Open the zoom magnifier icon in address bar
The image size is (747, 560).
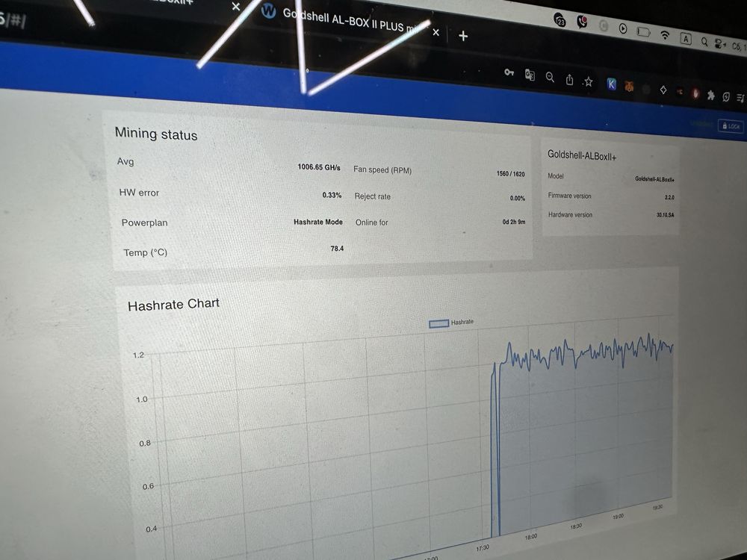pyautogui.click(x=550, y=77)
